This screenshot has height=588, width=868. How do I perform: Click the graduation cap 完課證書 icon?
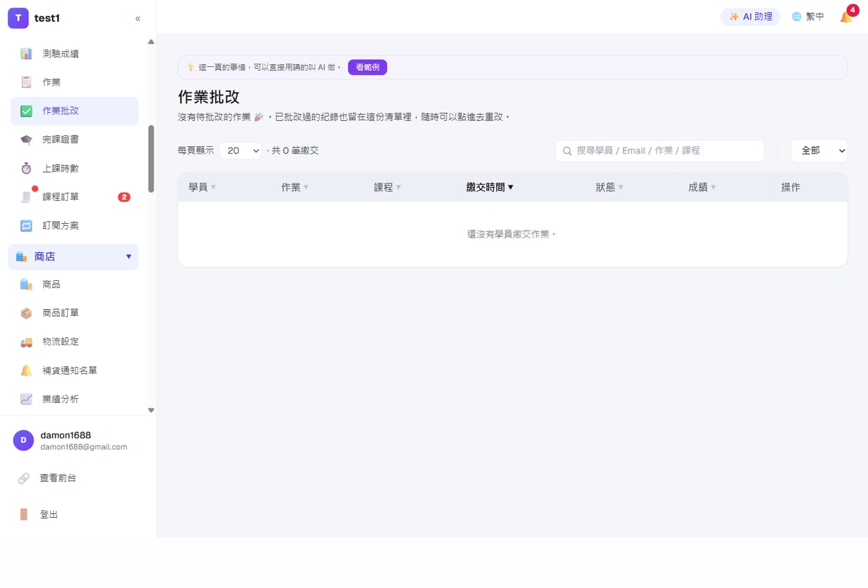pos(26,140)
